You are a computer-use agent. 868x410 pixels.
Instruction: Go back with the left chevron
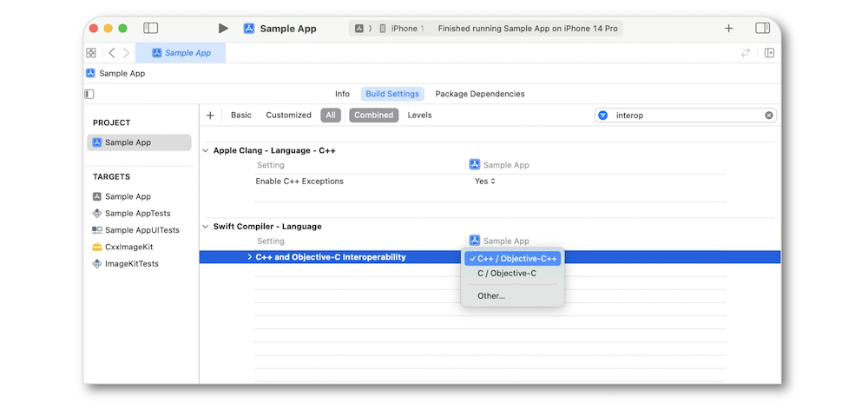112,53
